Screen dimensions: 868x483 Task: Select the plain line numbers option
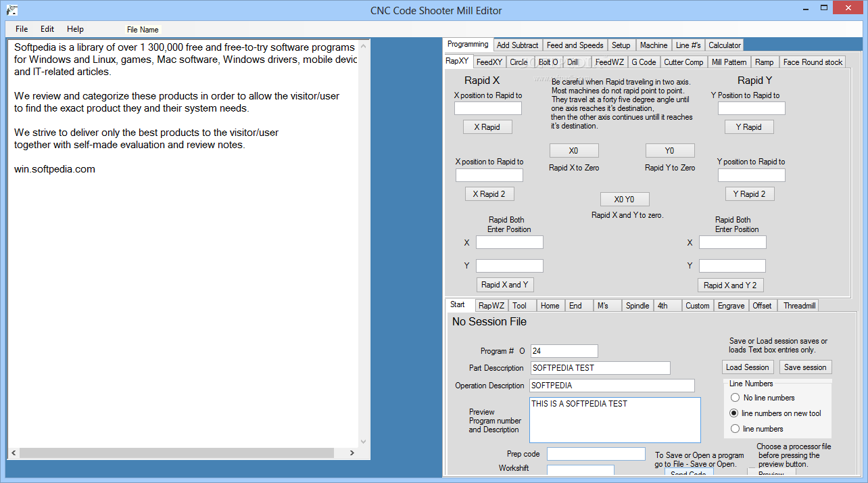pyautogui.click(x=735, y=429)
